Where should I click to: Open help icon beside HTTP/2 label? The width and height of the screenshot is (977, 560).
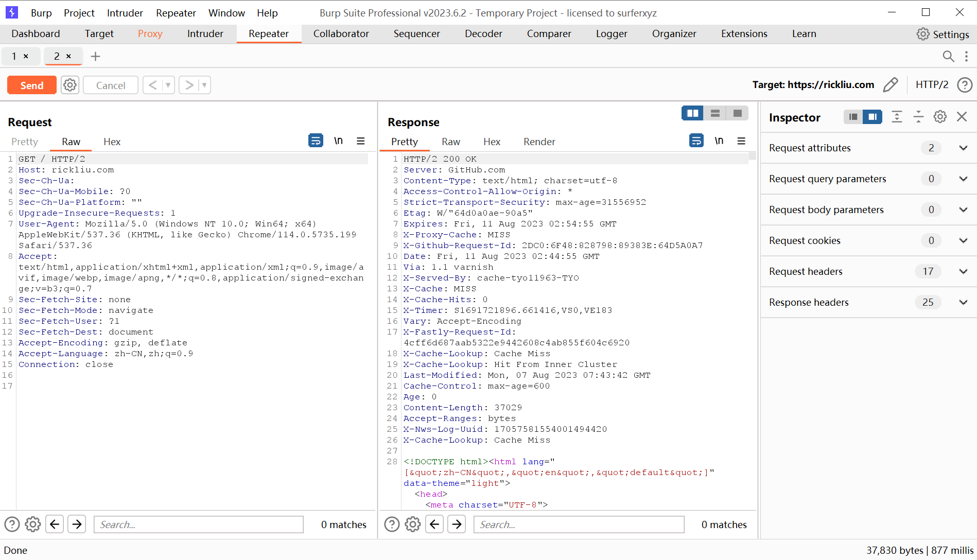point(965,85)
